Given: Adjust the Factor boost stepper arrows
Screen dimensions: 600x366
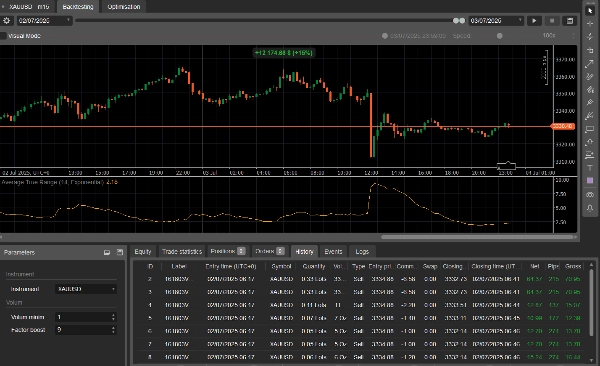Looking at the screenshot, I should (x=113, y=330).
